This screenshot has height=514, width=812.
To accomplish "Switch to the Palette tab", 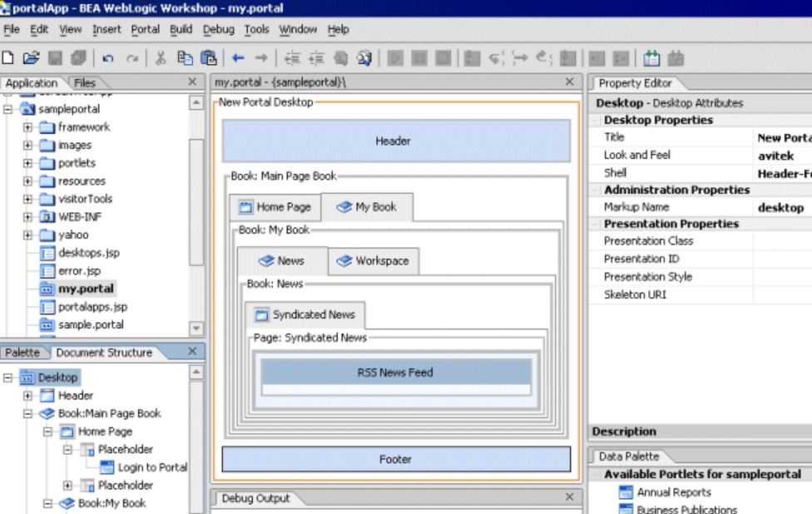I will tap(22, 353).
